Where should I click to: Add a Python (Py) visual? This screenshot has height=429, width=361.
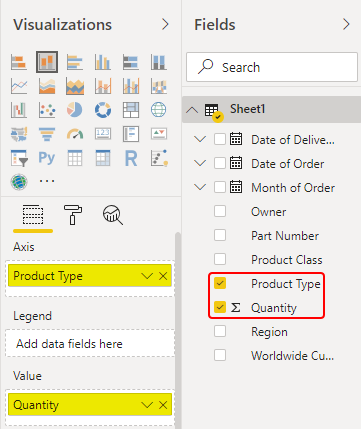point(47,158)
